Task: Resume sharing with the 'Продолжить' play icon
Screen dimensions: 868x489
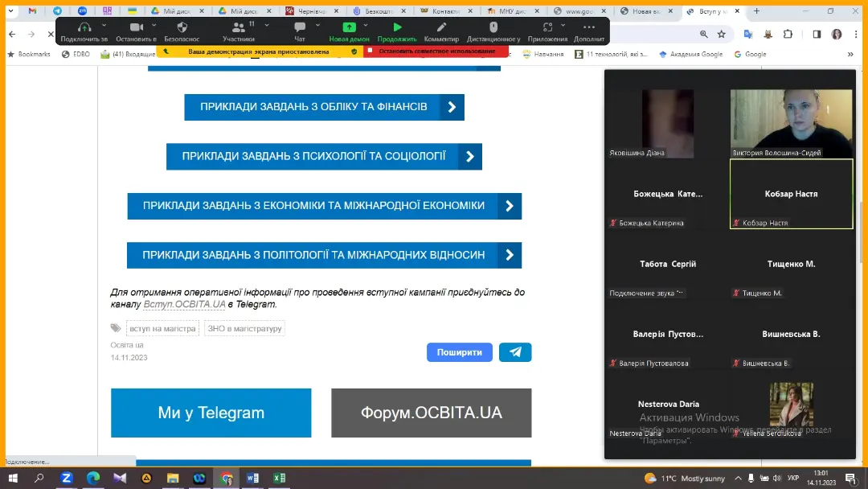Action: (397, 27)
